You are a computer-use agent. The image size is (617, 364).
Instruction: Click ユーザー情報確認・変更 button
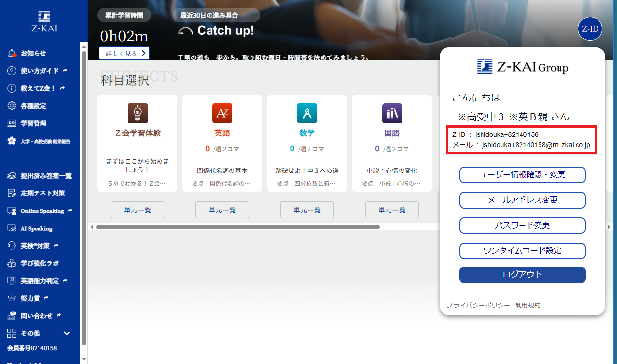point(522,174)
